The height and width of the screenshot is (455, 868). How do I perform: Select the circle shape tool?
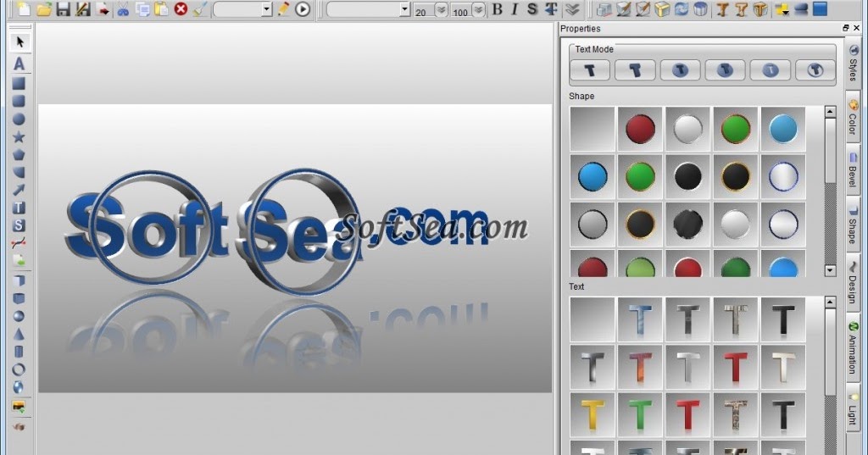click(19, 119)
